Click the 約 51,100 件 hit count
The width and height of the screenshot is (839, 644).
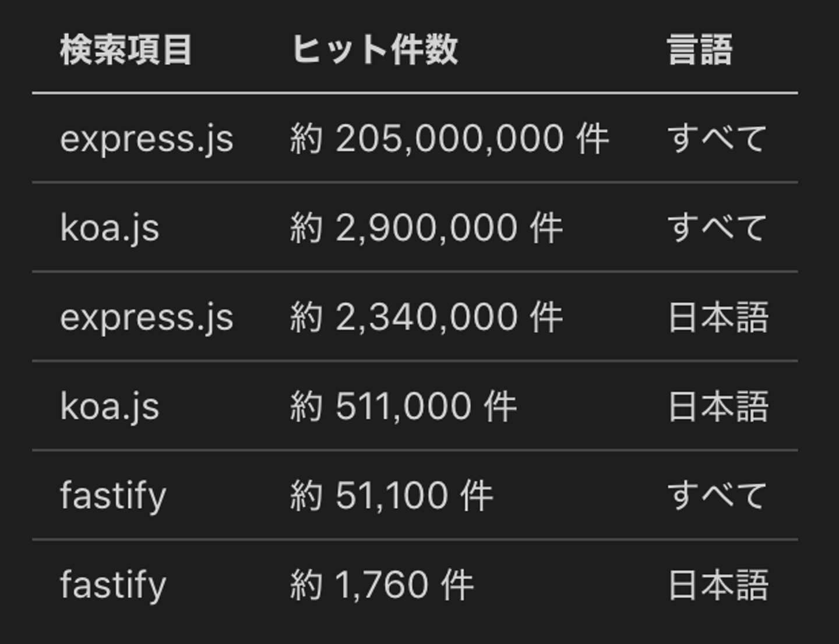pyautogui.click(x=392, y=496)
